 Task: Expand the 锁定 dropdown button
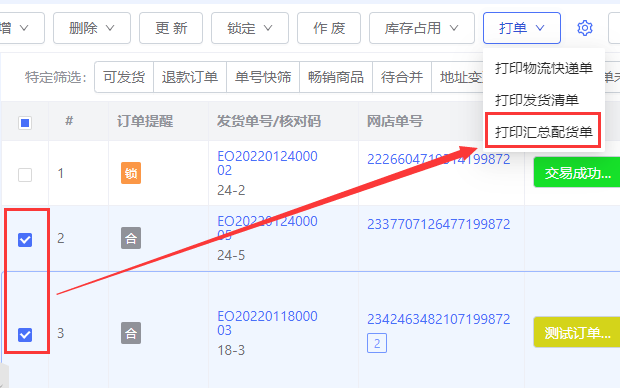(x=250, y=28)
